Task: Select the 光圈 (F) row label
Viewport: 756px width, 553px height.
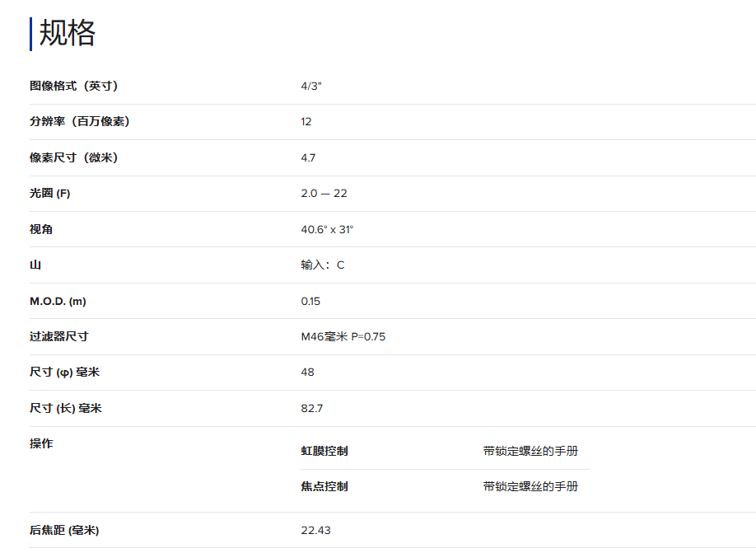Action: coord(50,194)
